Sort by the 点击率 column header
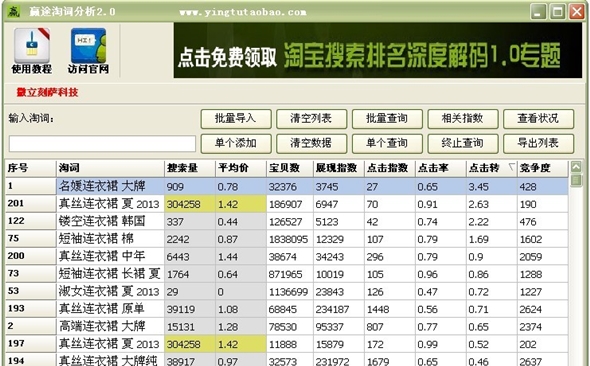The height and width of the screenshot is (366, 590). [441, 168]
